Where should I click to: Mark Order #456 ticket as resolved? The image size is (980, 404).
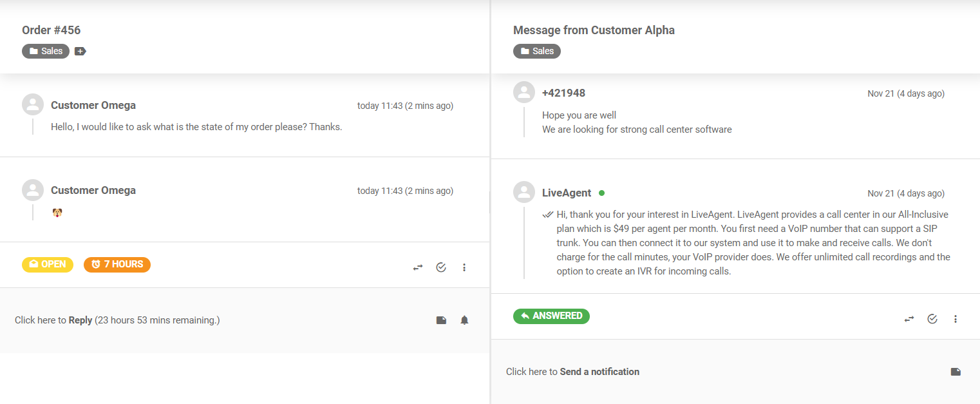pyautogui.click(x=441, y=267)
